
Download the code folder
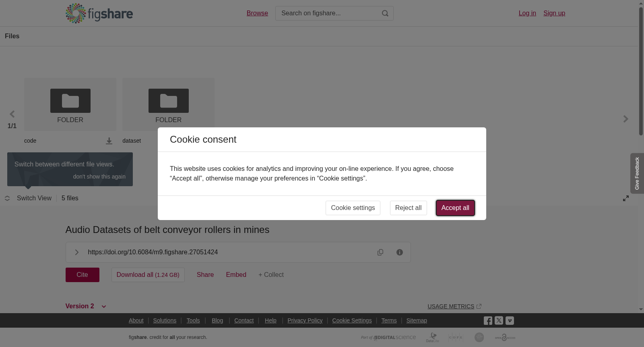tap(109, 141)
